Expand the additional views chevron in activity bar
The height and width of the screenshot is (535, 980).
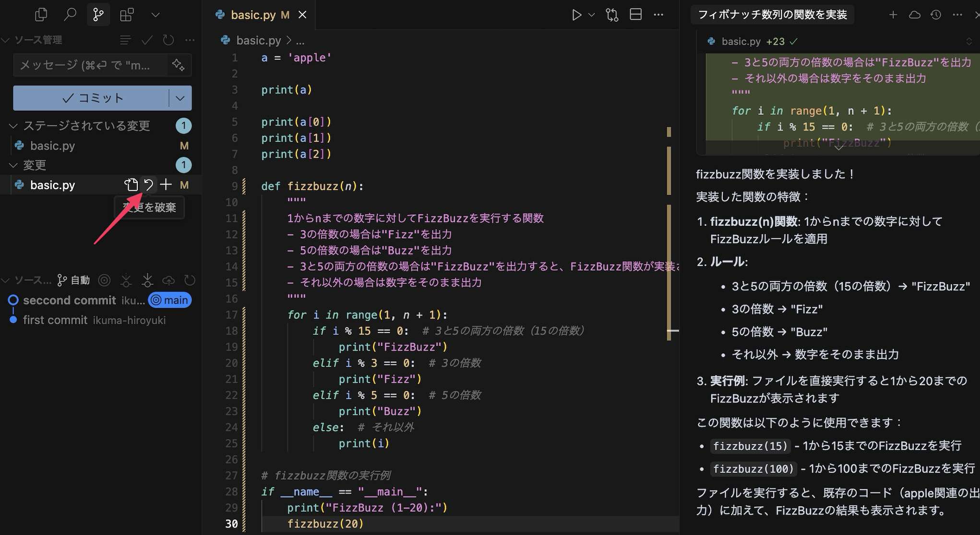point(155,15)
